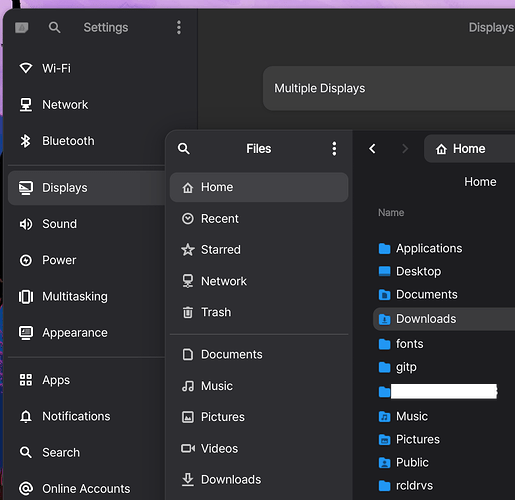Viewport: 515px width, 500px height.
Task: Select the Downloads folder in file list
Action: [444, 319]
